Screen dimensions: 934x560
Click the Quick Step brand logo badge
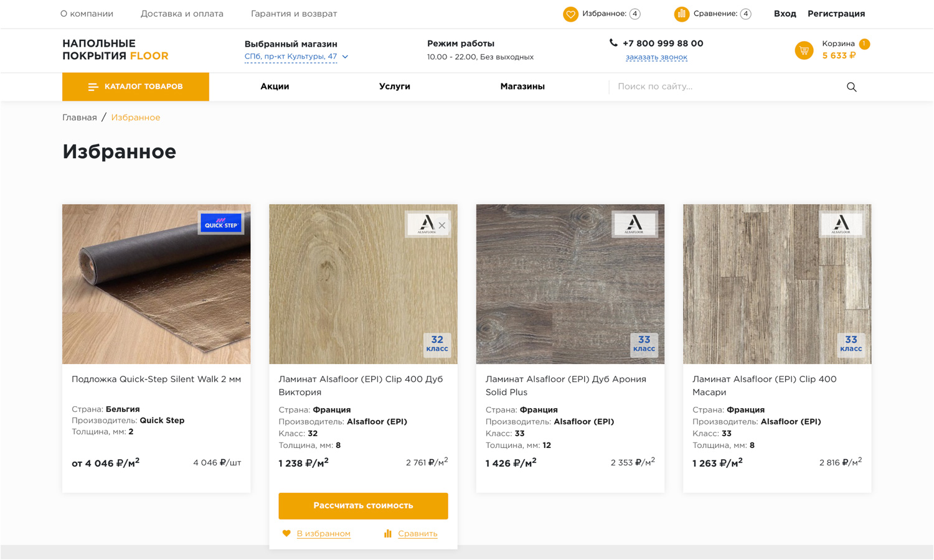221,223
